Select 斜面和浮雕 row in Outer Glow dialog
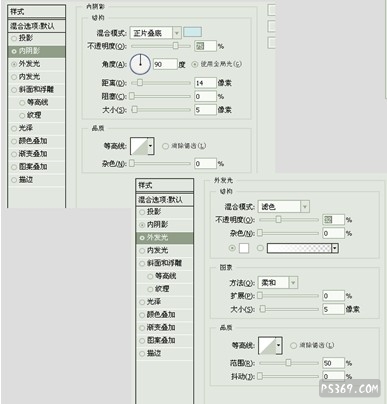This screenshot has height=404, width=387. 165,263
